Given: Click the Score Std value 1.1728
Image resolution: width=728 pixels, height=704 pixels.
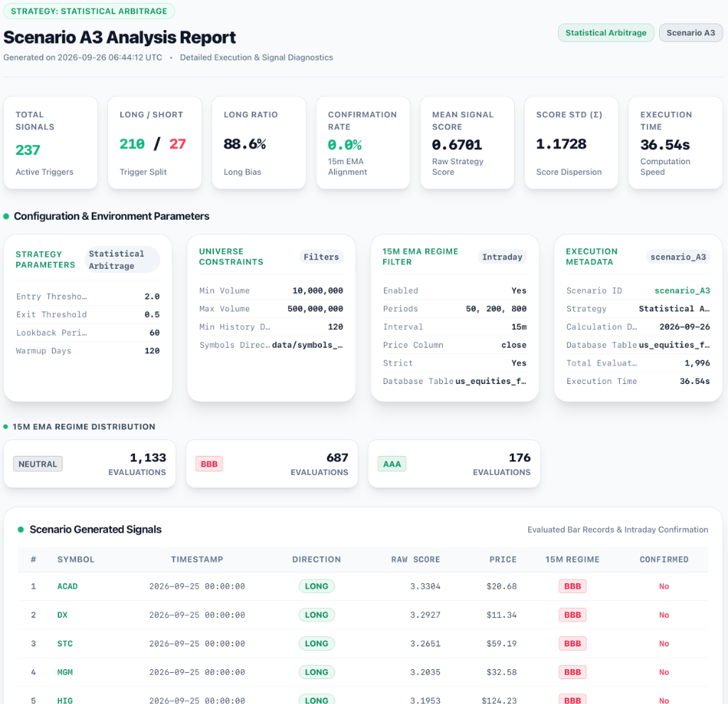Looking at the screenshot, I should [561, 144].
